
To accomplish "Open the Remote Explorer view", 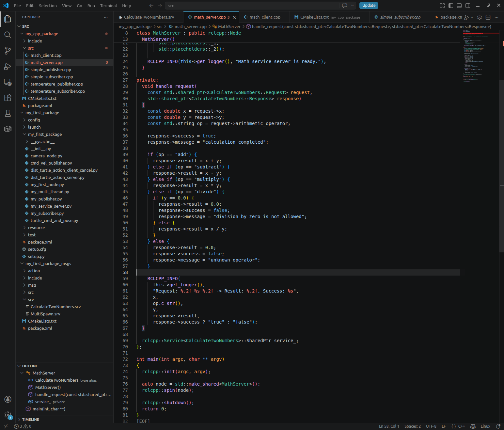I will (8, 82).
